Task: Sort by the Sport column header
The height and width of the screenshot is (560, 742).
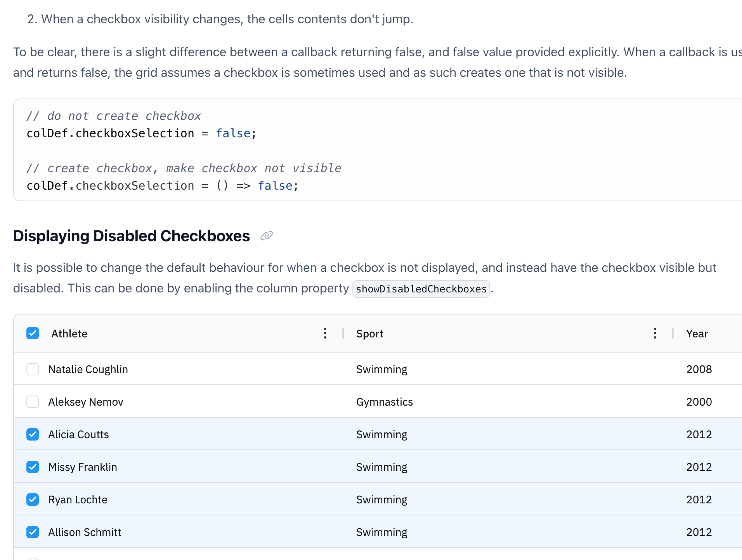Action: coord(369,334)
